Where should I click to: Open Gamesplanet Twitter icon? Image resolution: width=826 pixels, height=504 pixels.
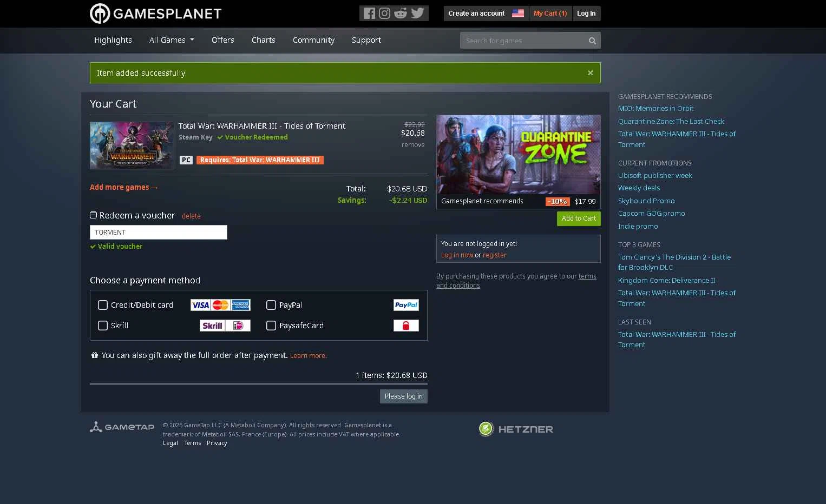[x=417, y=14]
